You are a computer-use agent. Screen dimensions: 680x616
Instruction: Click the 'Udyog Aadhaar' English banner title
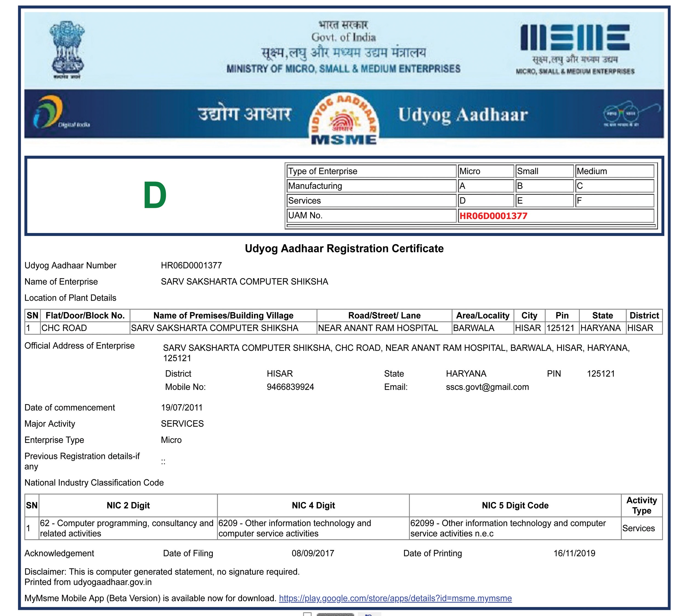pos(463,115)
